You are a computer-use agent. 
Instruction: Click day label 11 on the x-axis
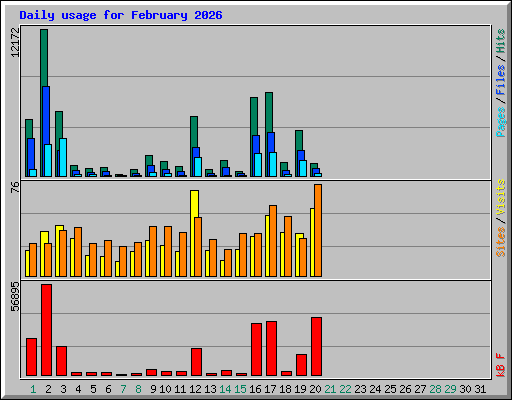[x=180, y=389]
